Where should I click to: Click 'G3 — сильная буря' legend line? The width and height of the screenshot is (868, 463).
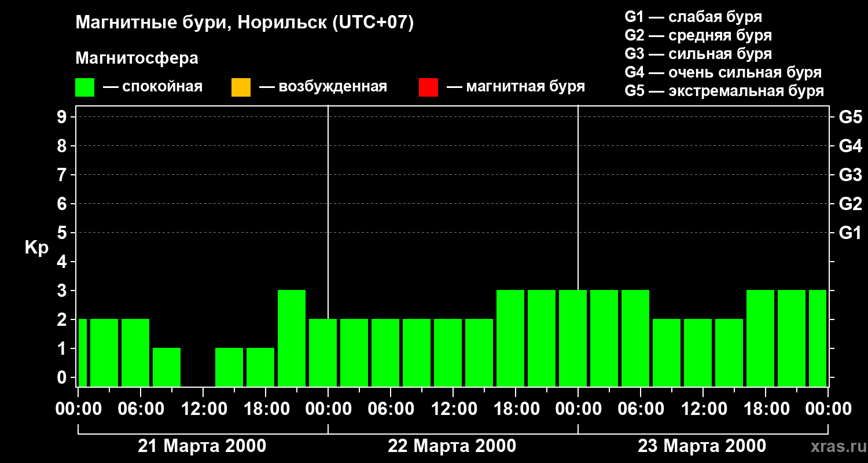pos(698,54)
